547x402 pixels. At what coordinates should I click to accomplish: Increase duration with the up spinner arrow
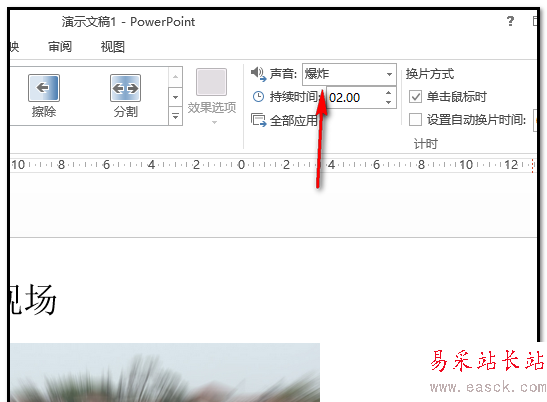click(389, 92)
